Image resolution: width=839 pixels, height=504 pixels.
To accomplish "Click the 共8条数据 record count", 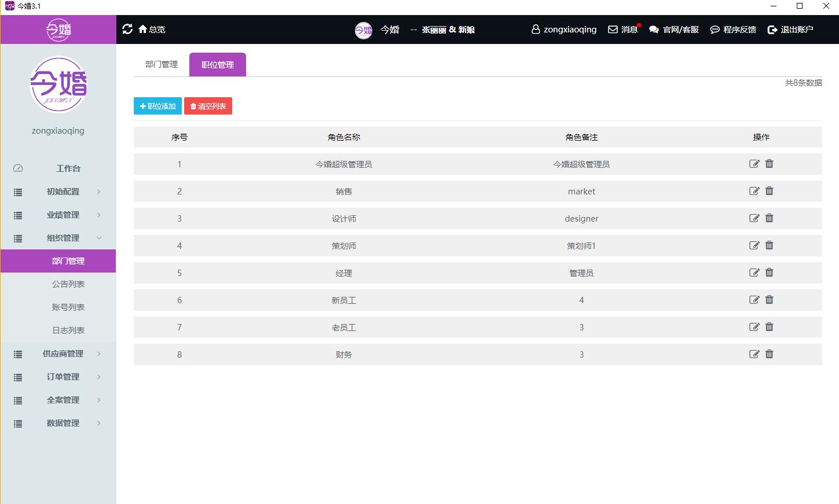I will point(803,83).
